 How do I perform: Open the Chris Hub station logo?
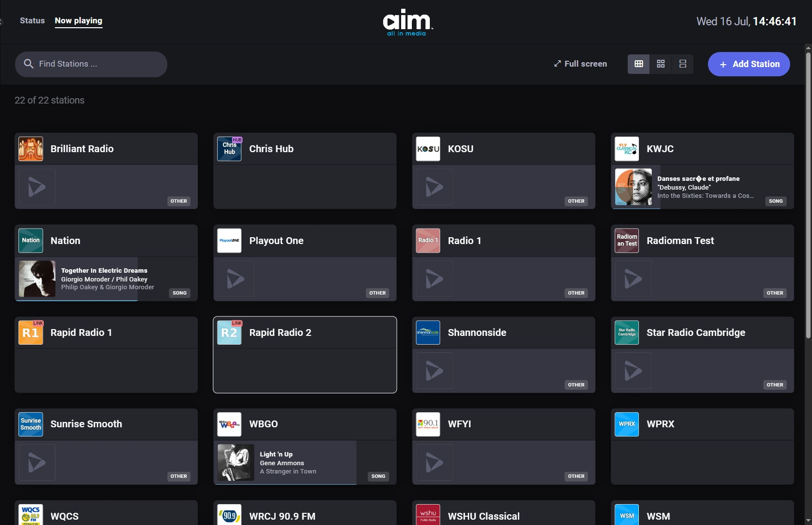[x=229, y=149]
